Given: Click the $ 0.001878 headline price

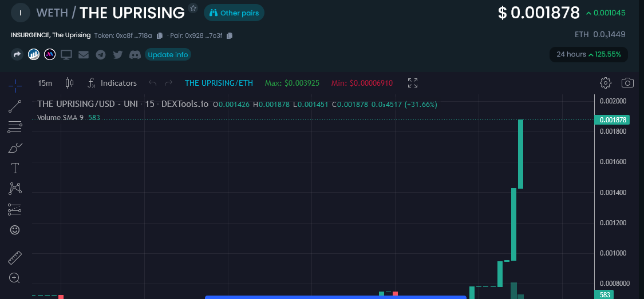Looking at the screenshot, I should (x=539, y=13).
